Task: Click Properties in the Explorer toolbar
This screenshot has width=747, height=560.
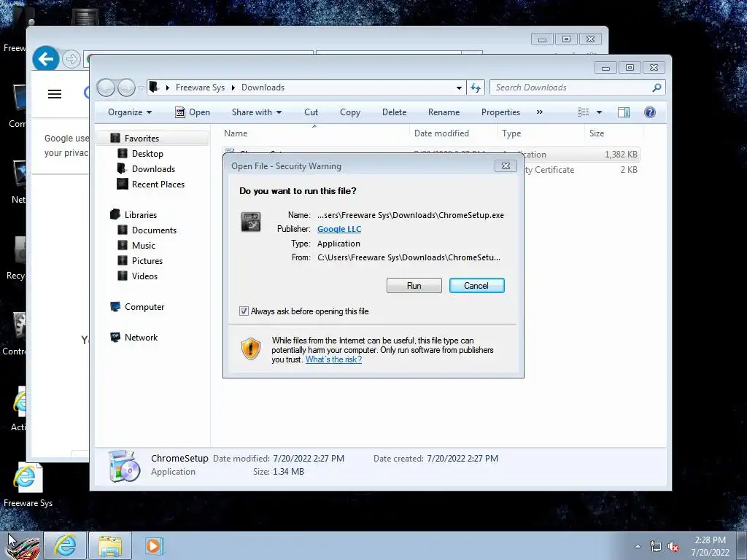Action: click(x=500, y=112)
